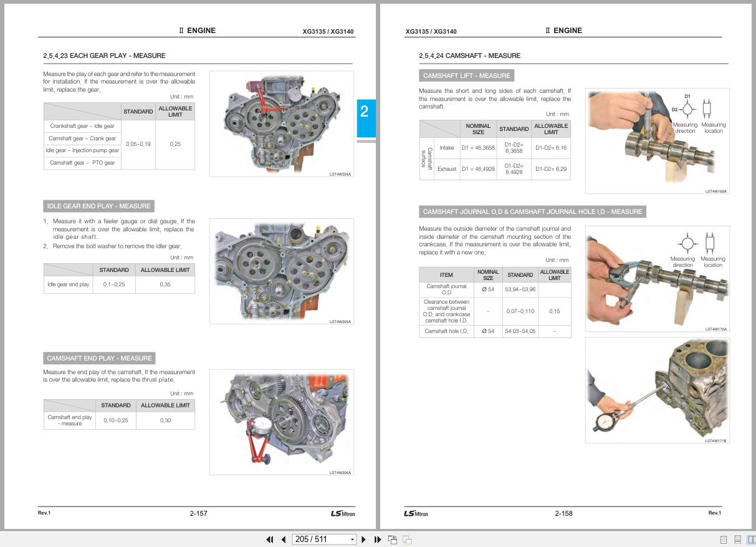Click the Camshaft gear – PTO gear row
Image resolution: width=756 pixels, height=547 pixels.
point(82,163)
